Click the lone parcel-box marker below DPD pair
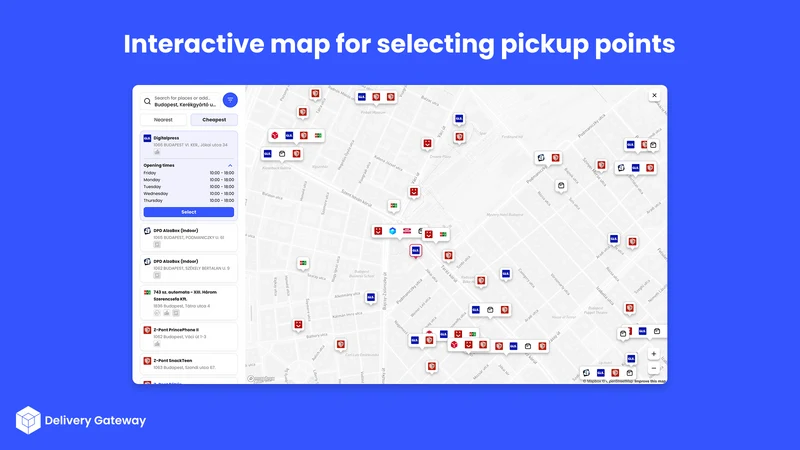 [561, 185]
